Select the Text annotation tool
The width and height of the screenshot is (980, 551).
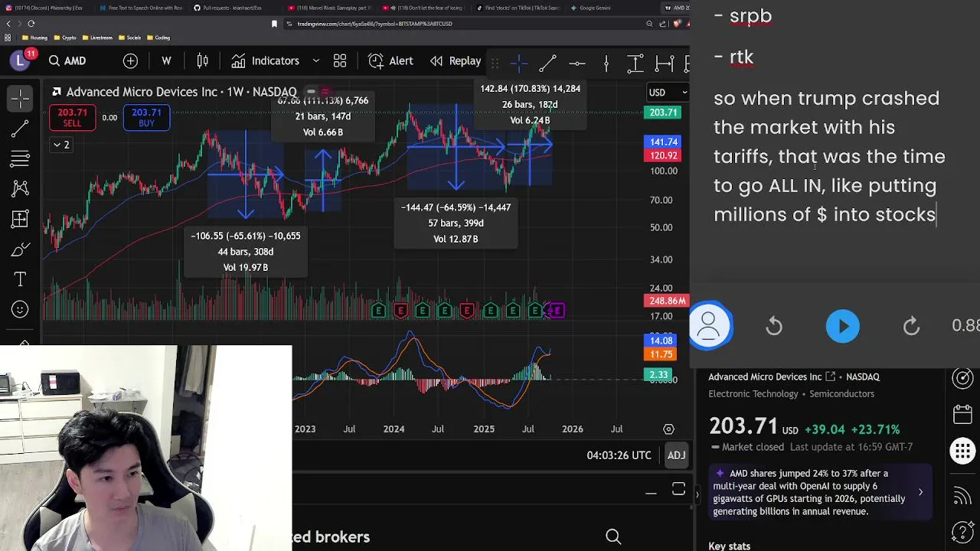coord(21,279)
